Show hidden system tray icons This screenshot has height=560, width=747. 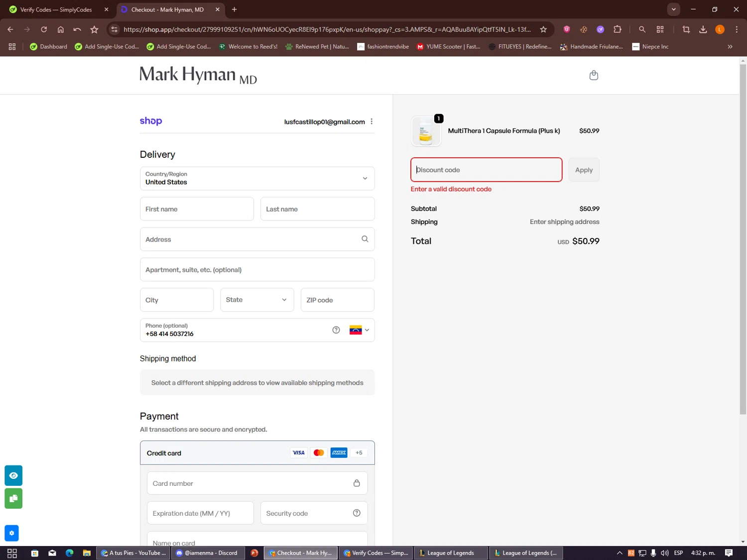point(620,553)
